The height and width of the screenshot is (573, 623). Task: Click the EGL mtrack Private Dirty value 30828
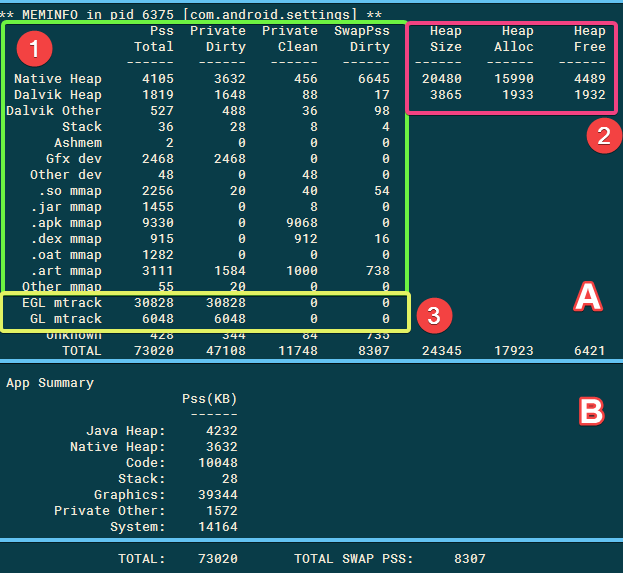pos(226,303)
